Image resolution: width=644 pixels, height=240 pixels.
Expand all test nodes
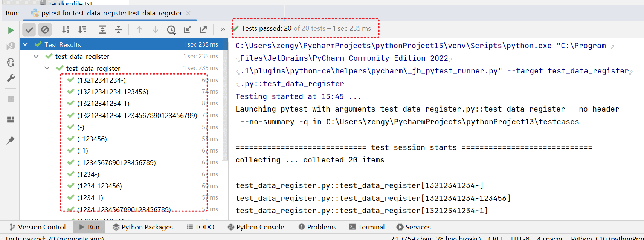pyautogui.click(x=102, y=29)
